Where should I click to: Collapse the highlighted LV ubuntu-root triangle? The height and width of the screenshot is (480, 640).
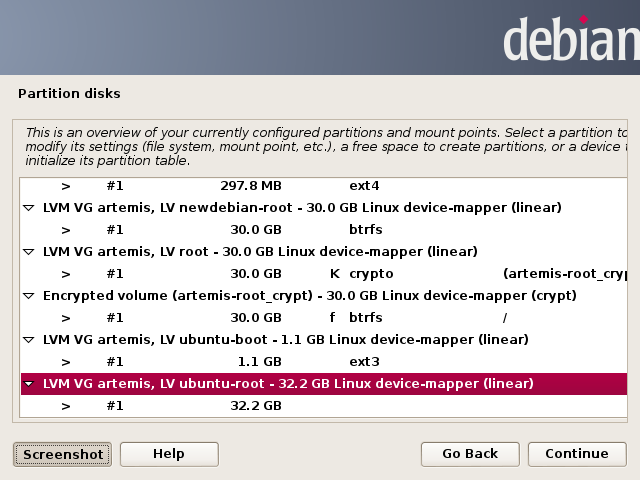(x=29, y=384)
